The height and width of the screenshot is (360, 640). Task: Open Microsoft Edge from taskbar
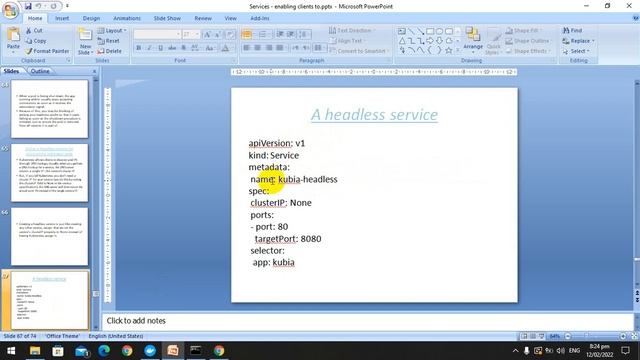coord(104,351)
